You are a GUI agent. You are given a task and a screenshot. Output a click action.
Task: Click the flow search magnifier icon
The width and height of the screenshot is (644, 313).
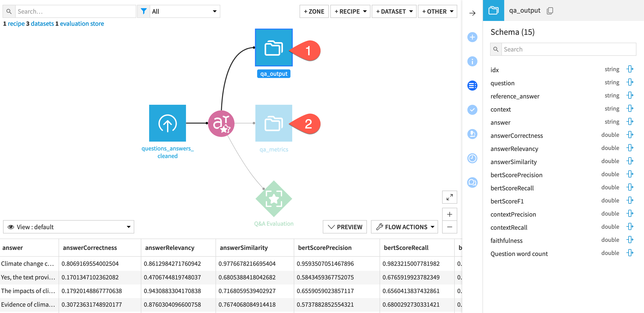[x=9, y=11]
